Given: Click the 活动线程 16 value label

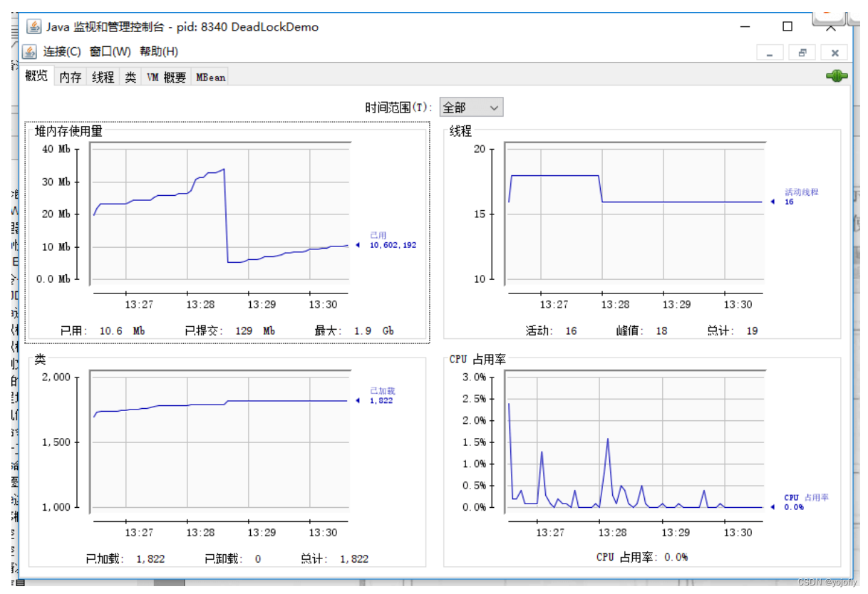Looking at the screenshot, I should tap(802, 197).
